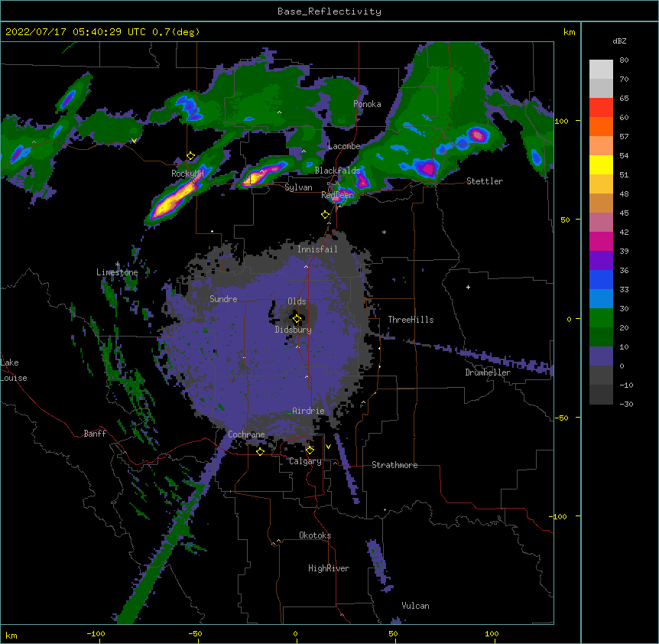The height and width of the screenshot is (644, 659).
Task: Click the yellow V marker northeast of Calgary
Action: 328,447
